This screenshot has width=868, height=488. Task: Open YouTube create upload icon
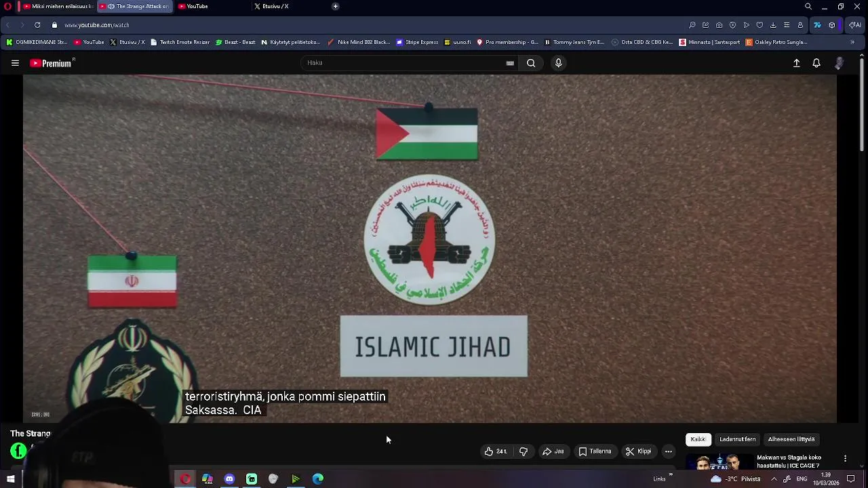(x=797, y=63)
